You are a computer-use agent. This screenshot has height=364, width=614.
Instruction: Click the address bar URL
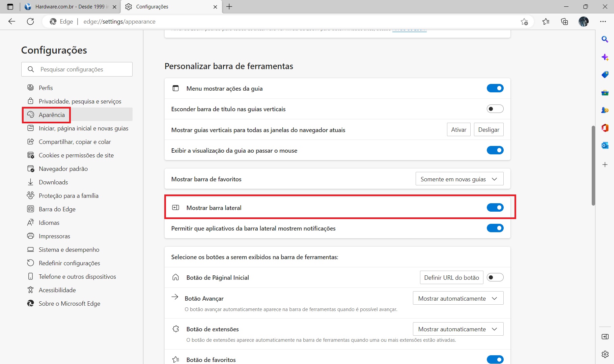pos(119,22)
